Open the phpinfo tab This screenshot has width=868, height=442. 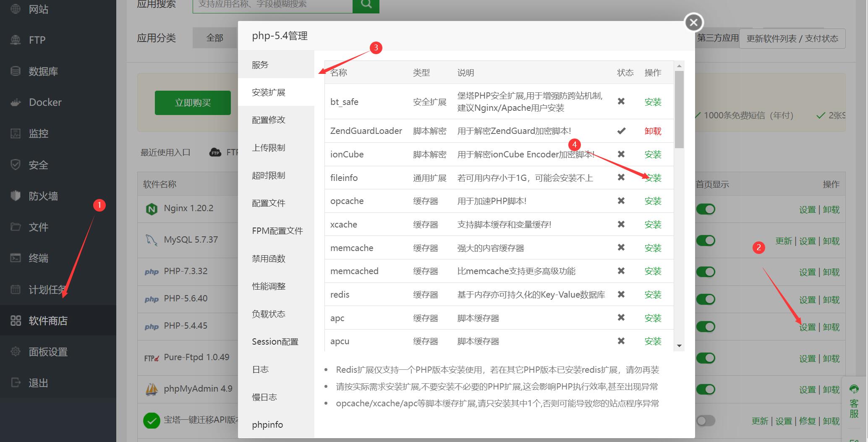point(267,424)
